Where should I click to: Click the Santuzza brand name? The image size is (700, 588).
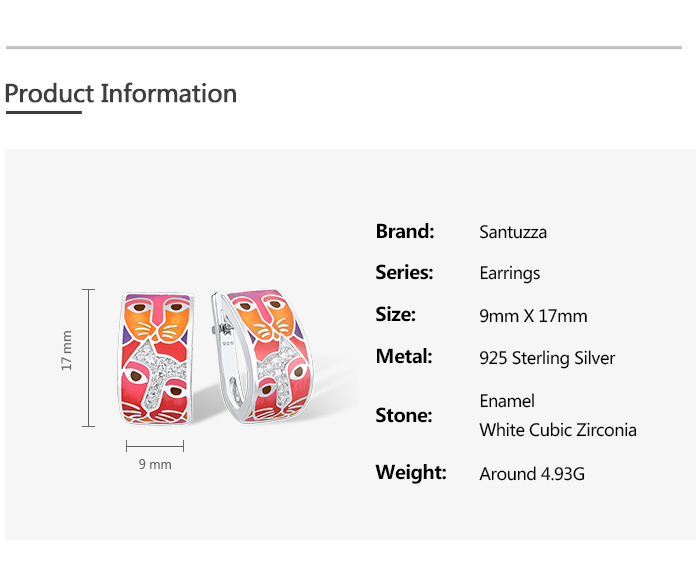click(x=513, y=233)
